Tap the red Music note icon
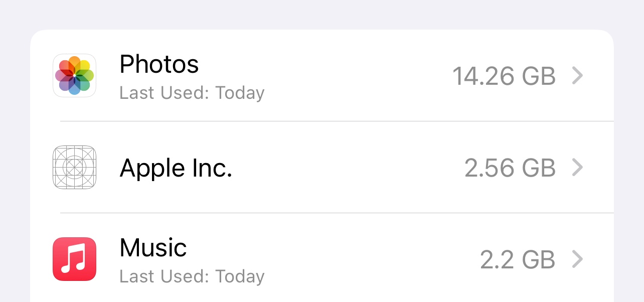This screenshot has height=302, width=644. tap(74, 259)
